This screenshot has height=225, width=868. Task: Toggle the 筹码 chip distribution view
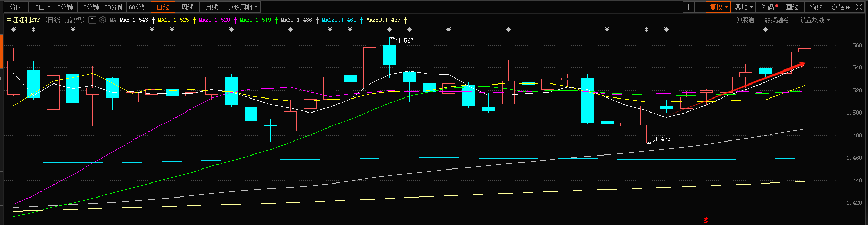click(769, 7)
